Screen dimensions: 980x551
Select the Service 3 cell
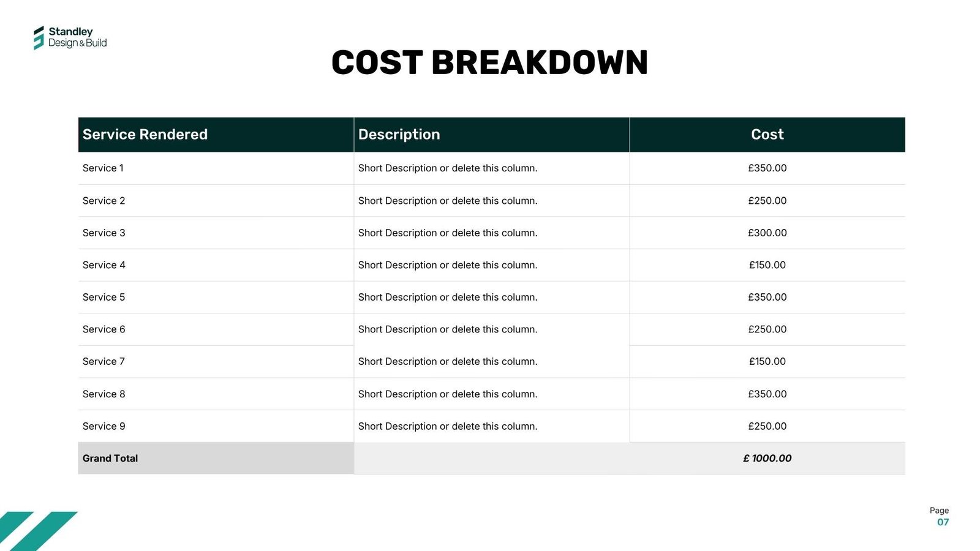pos(104,233)
